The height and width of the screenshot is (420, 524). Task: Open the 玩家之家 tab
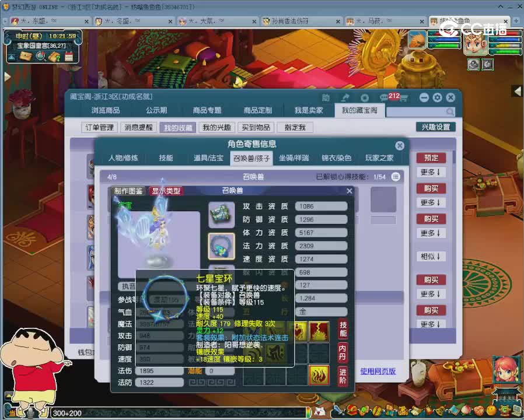379,158
